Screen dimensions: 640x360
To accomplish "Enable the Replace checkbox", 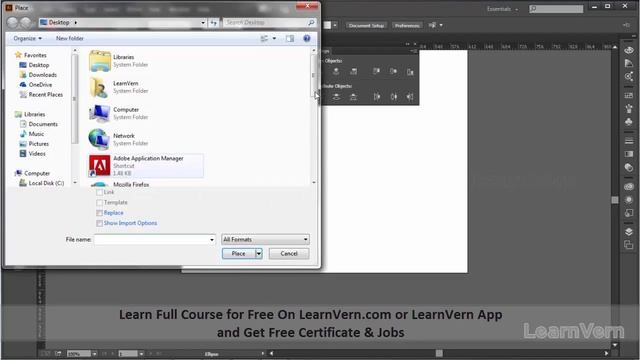I will click(x=99, y=213).
